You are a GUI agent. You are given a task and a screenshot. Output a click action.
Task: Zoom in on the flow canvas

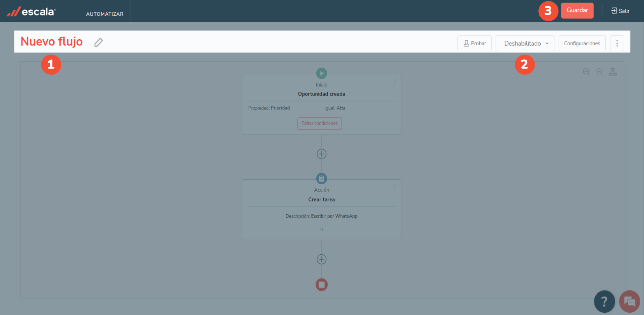586,72
